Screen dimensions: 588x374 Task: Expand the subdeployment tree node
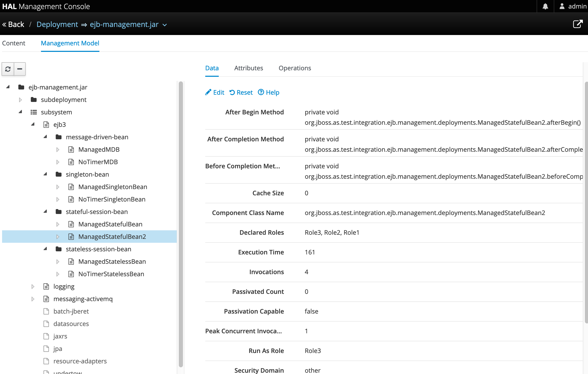[20, 100]
